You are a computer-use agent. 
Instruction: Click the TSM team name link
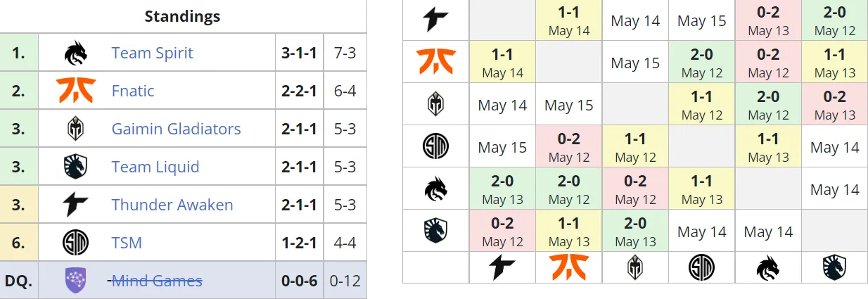127,243
